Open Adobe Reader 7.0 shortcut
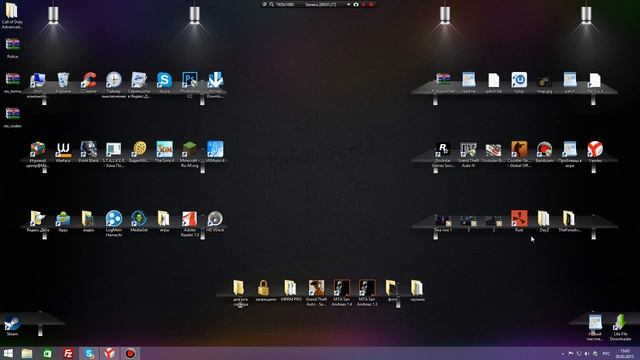 (190, 219)
